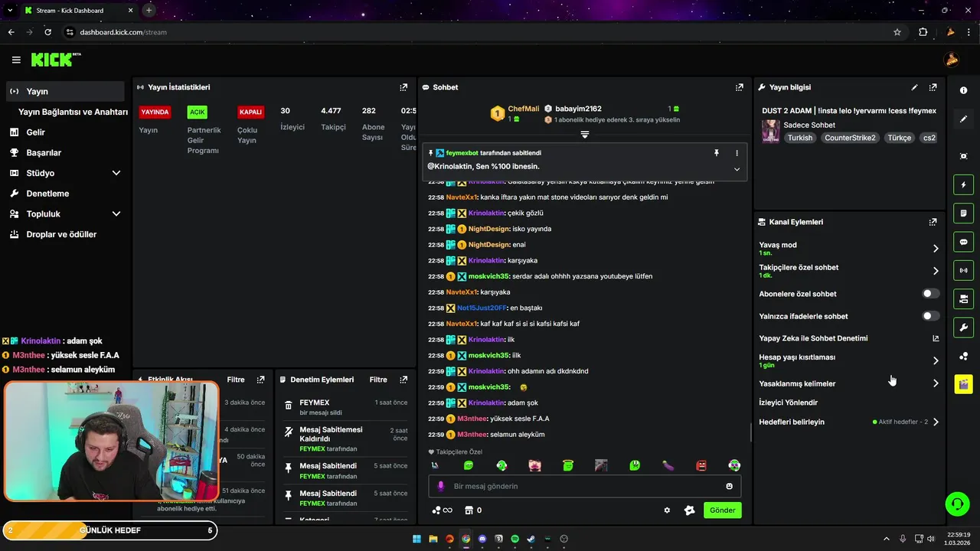Open Başarılar in the sidebar
Screen dimensions: 980x551
(x=65, y=153)
